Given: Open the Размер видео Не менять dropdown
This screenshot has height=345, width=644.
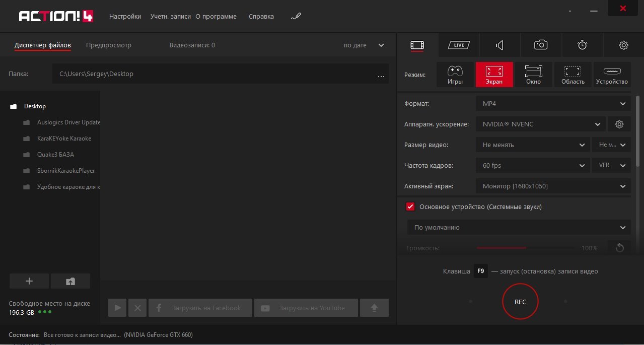Looking at the screenshot, I should click(533, 145).
